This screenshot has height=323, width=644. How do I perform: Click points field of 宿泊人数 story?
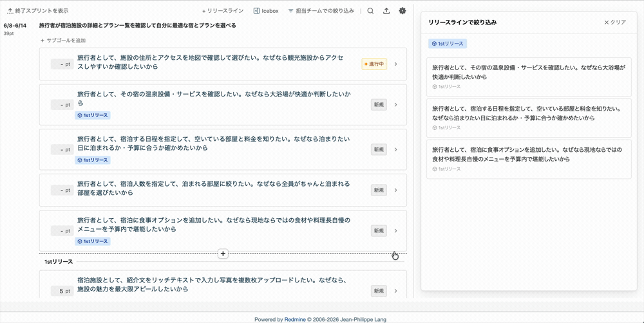(x=62, y=190)
